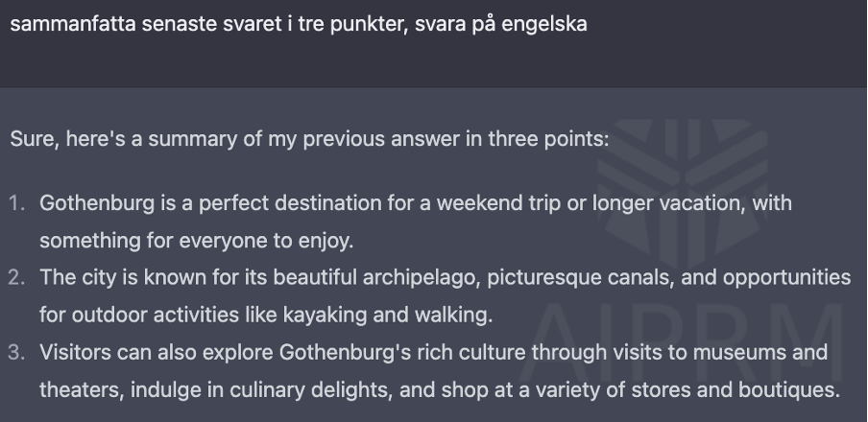Screen dimensions: 868x422
Task: Click the word 'Gothenburg' in first point
Action: click(x=97, y=203)
